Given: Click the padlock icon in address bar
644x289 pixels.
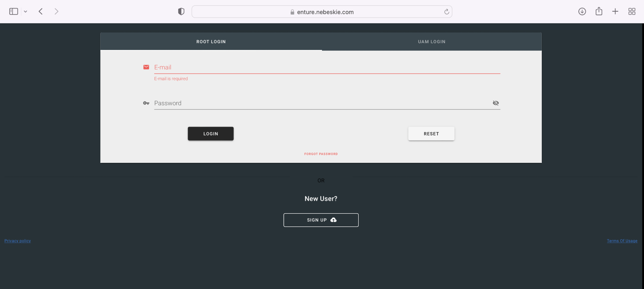Looking at the screenshot, I should [292, 12].
